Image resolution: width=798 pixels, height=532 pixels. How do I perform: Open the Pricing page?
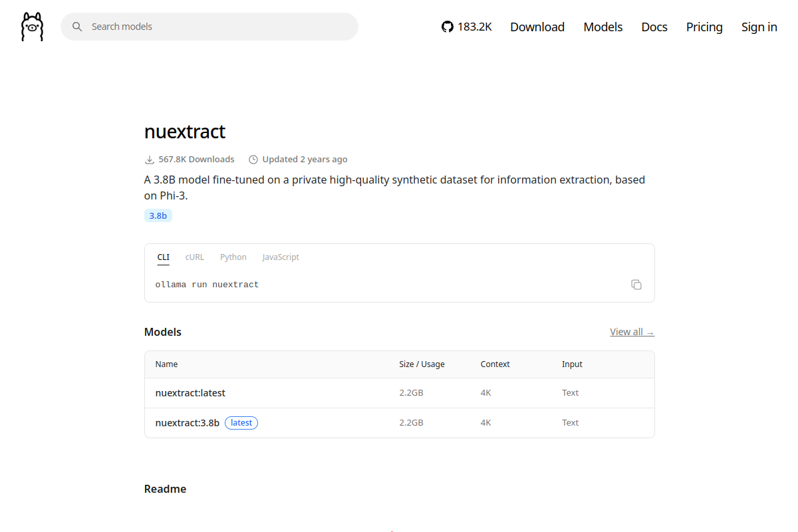[x=704, y=27]
